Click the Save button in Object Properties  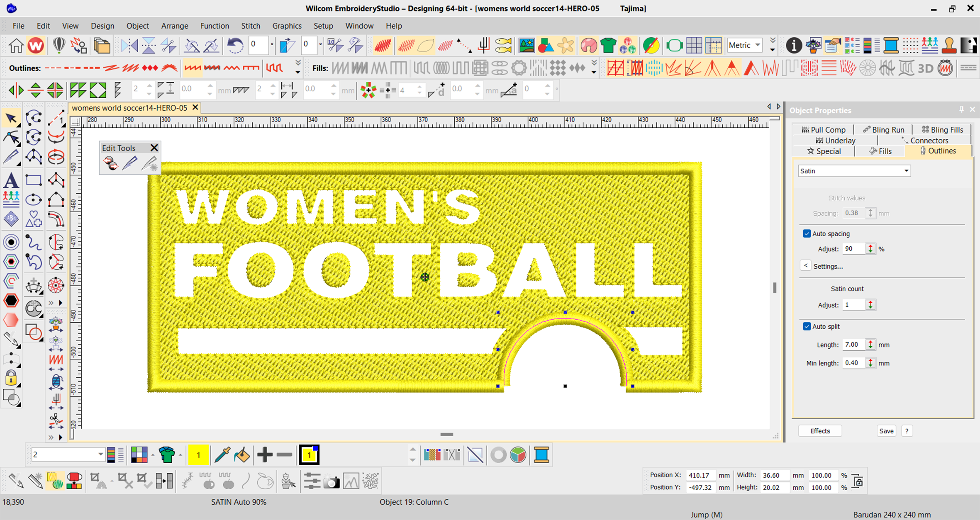[x=886, y=431]
